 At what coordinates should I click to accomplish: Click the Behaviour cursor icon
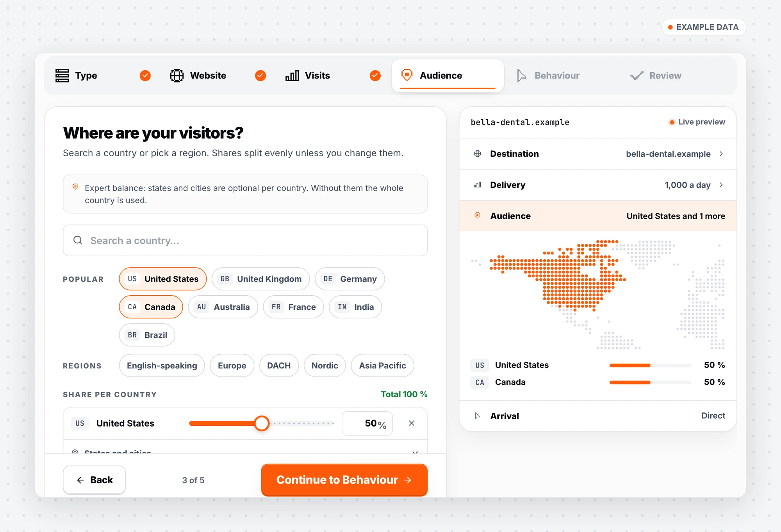click(521, 75)
